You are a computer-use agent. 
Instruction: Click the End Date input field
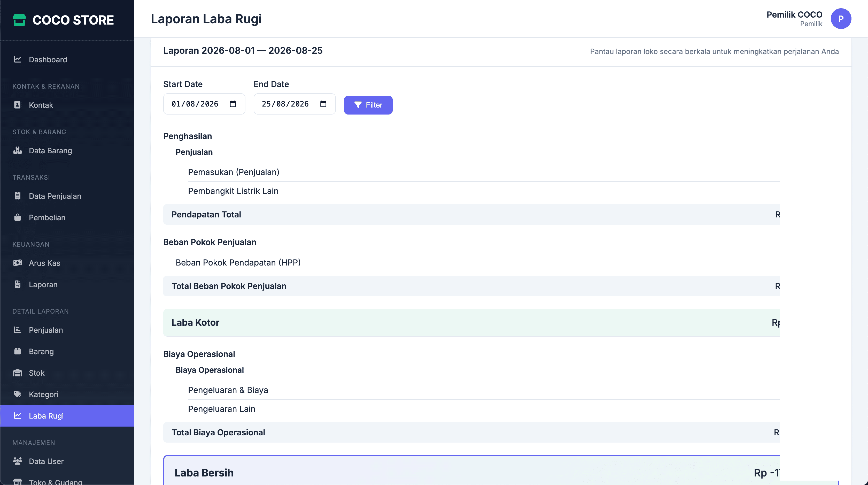click(295, 104)
